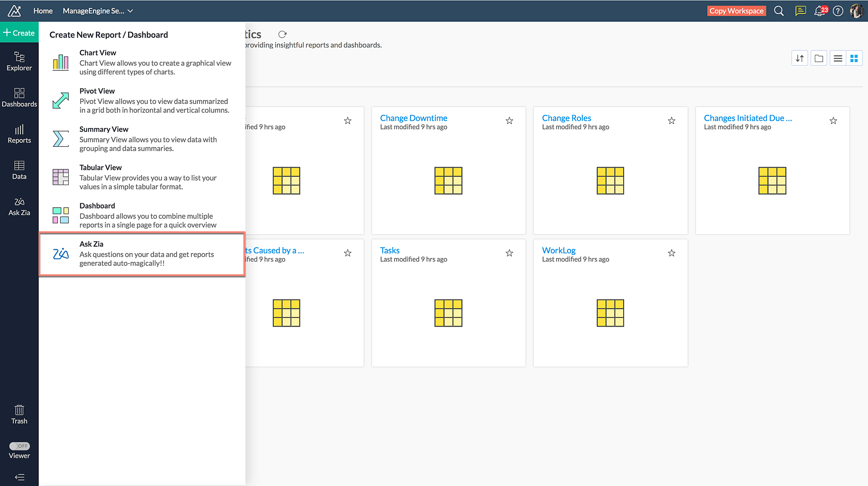Open the Explorer sidebar icon

(x=19, y=61)
